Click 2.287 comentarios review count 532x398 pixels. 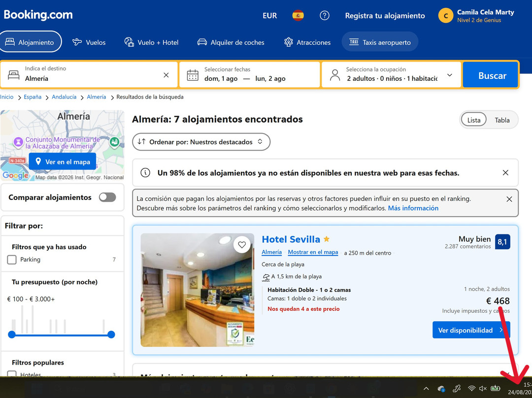tap(467, 247)
